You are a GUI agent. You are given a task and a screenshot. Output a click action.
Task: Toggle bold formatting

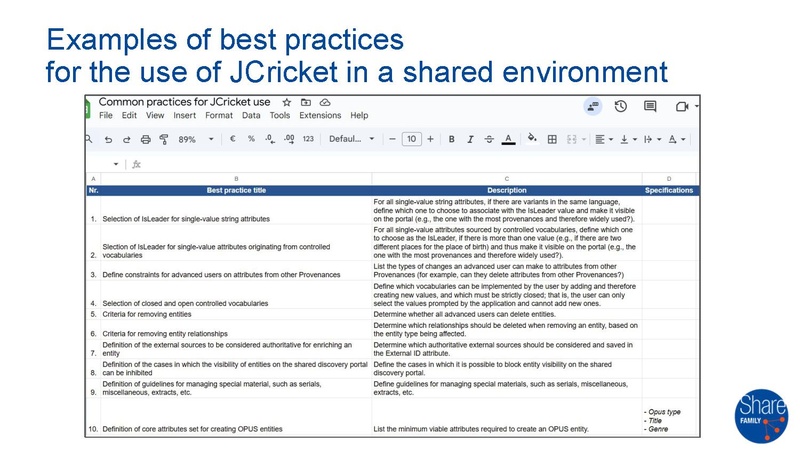(451, 139)
